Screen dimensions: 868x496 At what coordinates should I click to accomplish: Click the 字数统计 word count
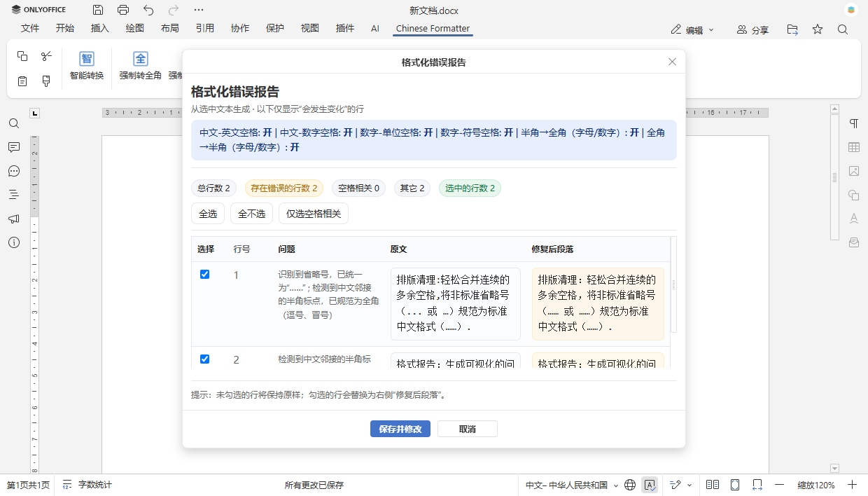click(x=87, y=485)
